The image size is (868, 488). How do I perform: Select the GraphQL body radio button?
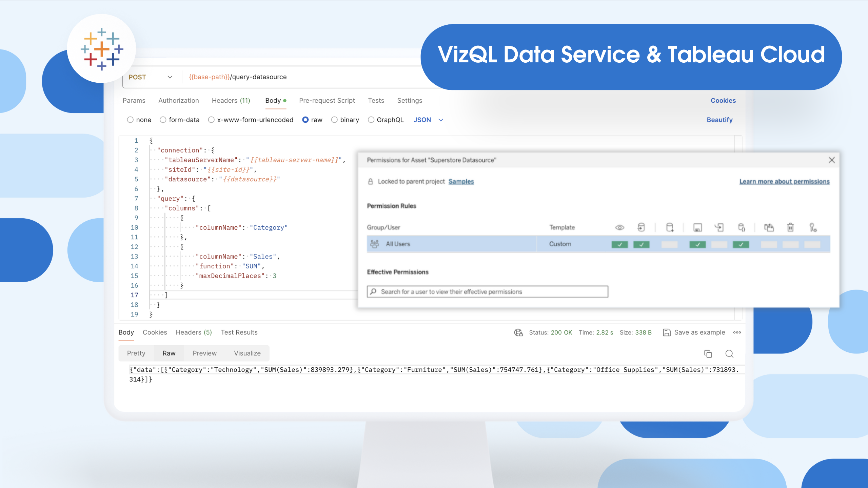point(371,120)
